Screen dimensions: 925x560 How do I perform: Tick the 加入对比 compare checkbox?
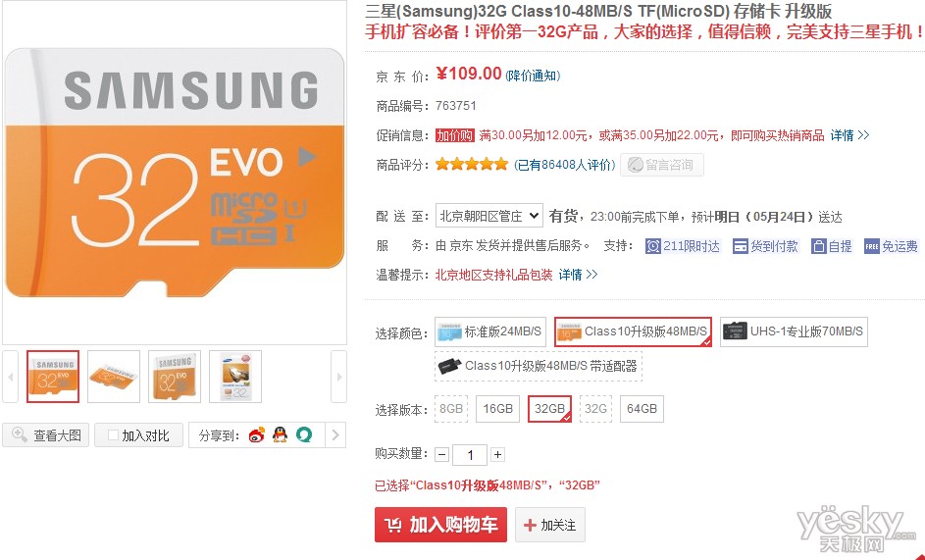113,435
